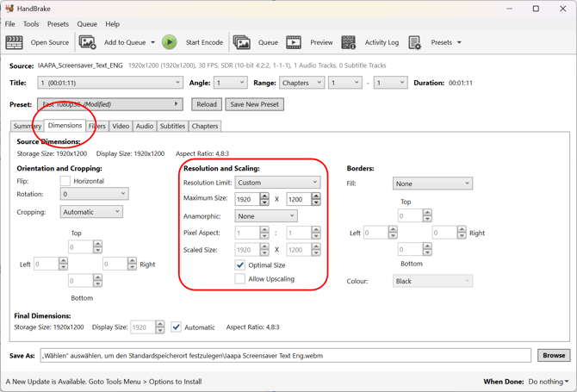Image resolution: width=577 pixels, height=392 pixels.
Task: Click the Open Source label
Action: click(50, 42)
